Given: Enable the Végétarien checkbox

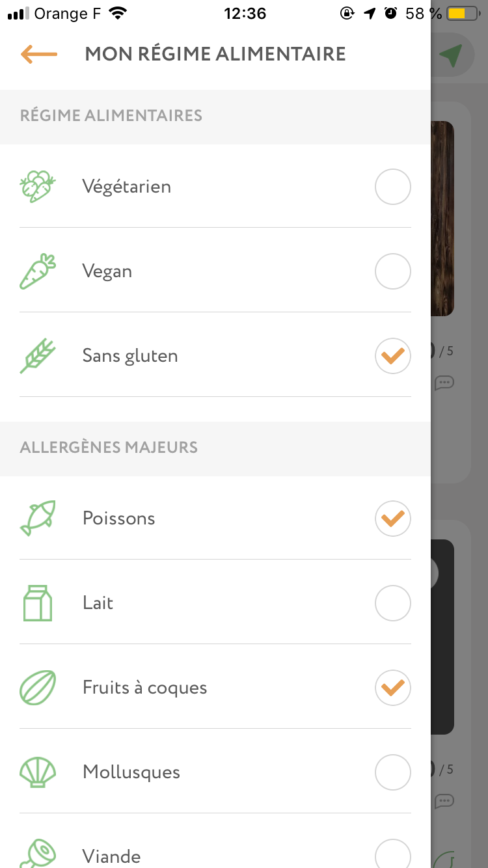Looking at the screenshot, I should [x=393, y=187].
